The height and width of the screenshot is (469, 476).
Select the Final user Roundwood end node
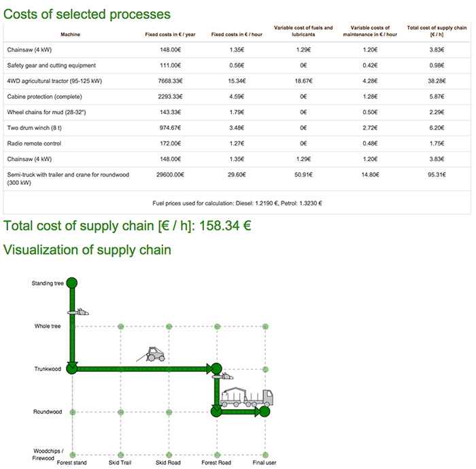(265, 411)
